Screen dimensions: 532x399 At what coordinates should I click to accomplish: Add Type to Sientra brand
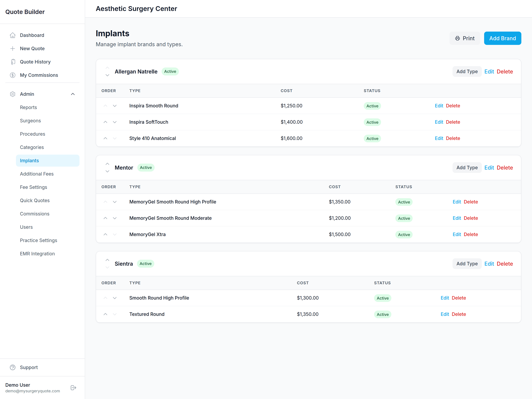tap(467, 264)
